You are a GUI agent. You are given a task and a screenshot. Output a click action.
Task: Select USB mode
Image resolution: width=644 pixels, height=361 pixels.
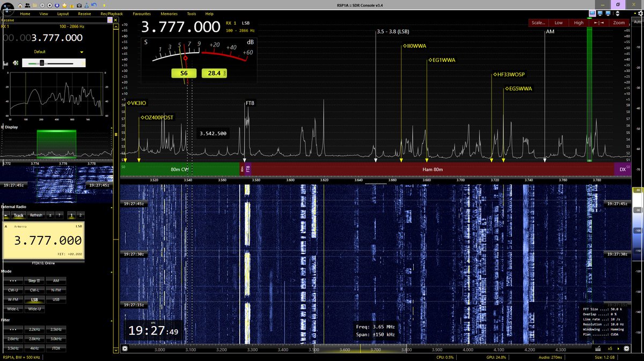pyautogui.click(x=56, y=300)
